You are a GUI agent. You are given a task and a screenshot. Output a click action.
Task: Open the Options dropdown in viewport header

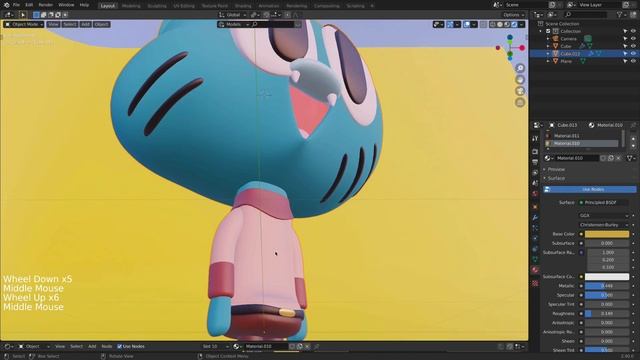513,15
